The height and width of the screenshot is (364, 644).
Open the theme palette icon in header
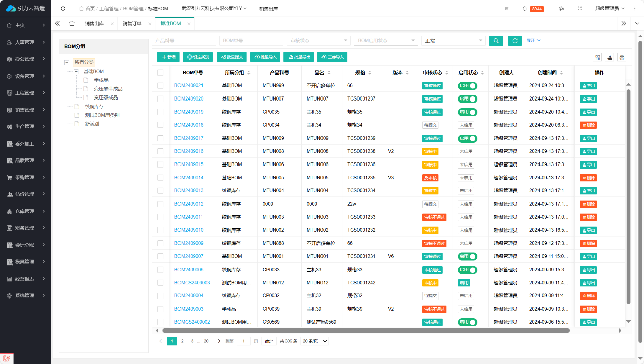[561, 9]
